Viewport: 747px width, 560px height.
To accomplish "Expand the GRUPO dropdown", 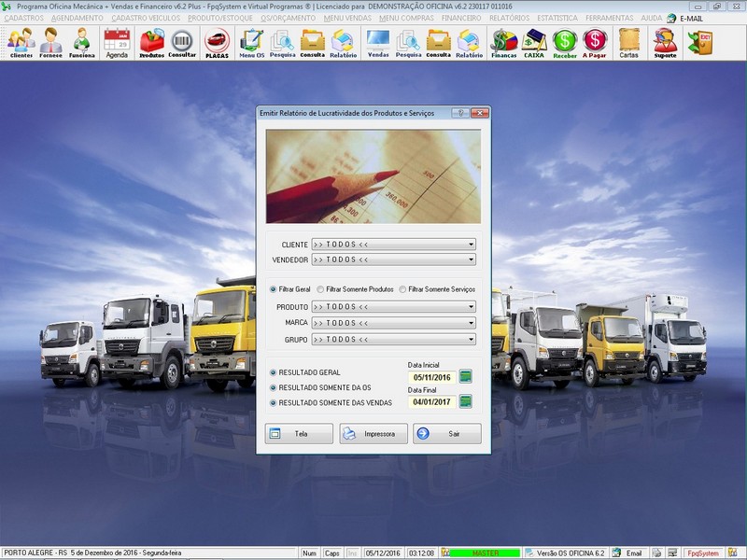I will [x=471, y=339].
